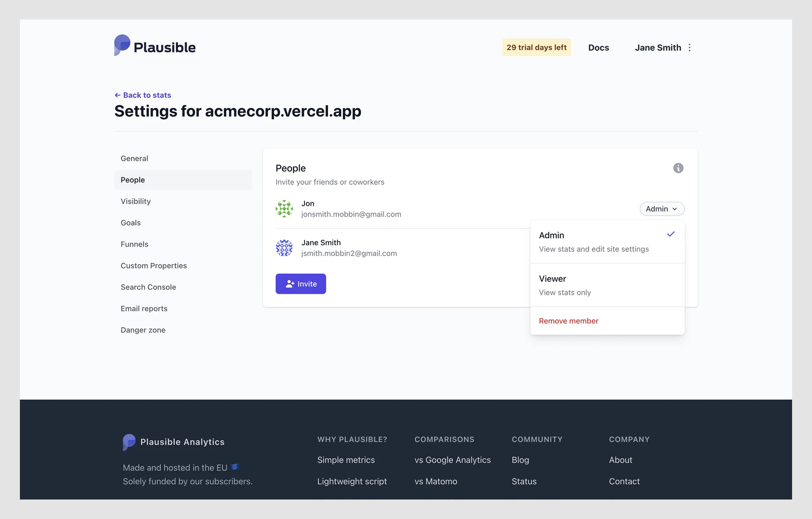Open the Docs link in header
This screenshot has width=812, height=519.
(x=599, y=48)
